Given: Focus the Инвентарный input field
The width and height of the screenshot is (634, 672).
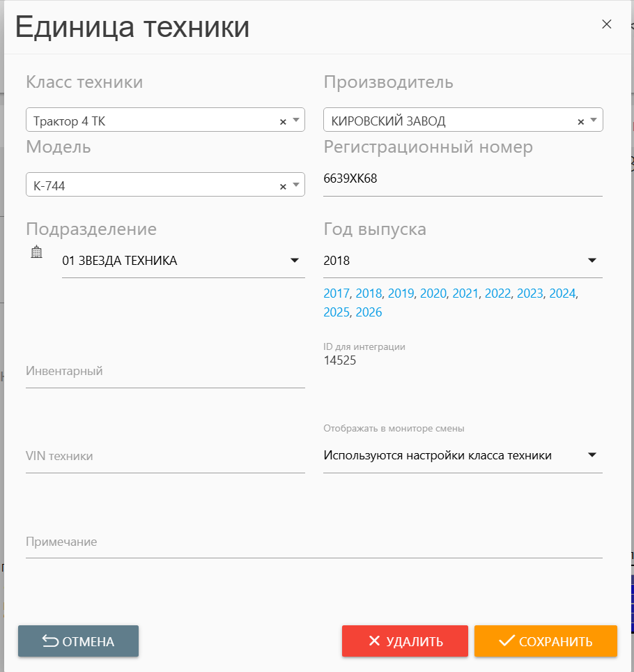Looking at the screenshot, I should coord(165,372).
